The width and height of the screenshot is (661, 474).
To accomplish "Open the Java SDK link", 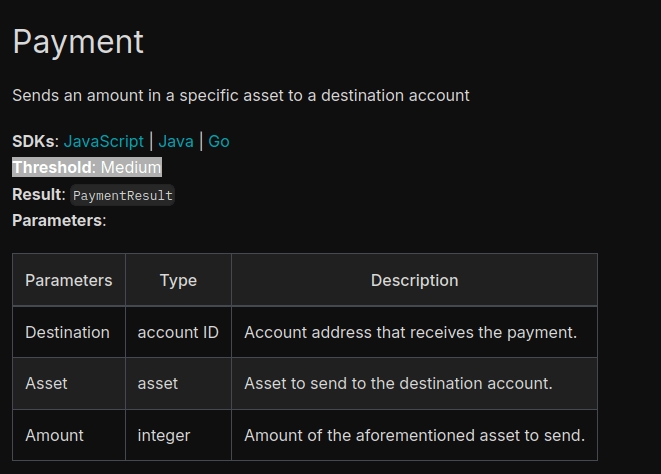I will (x=176, y=141).
